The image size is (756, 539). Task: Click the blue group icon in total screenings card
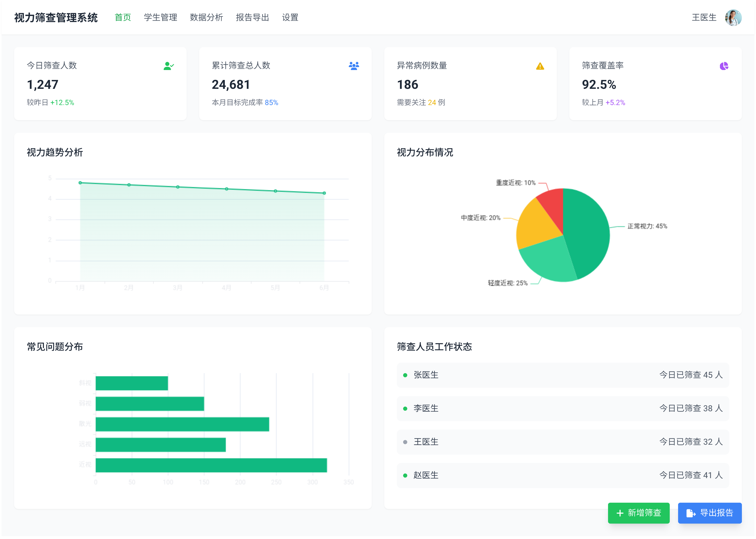[x=354, y=66]
